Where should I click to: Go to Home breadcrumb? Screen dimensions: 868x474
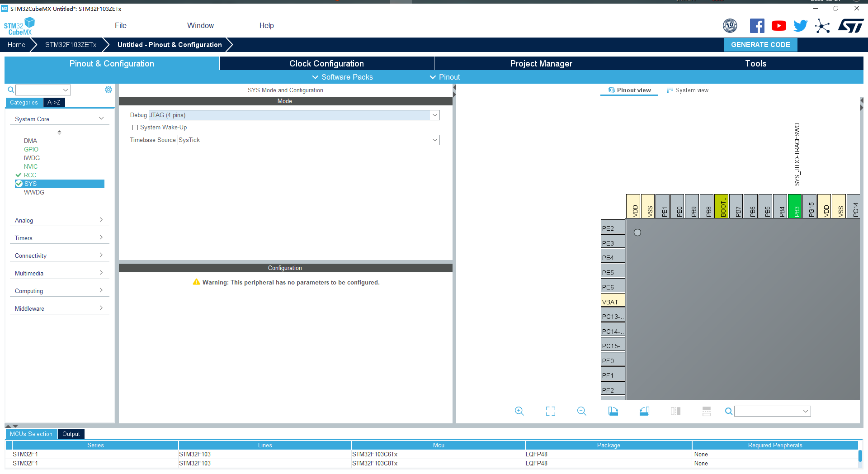[16, 44]
